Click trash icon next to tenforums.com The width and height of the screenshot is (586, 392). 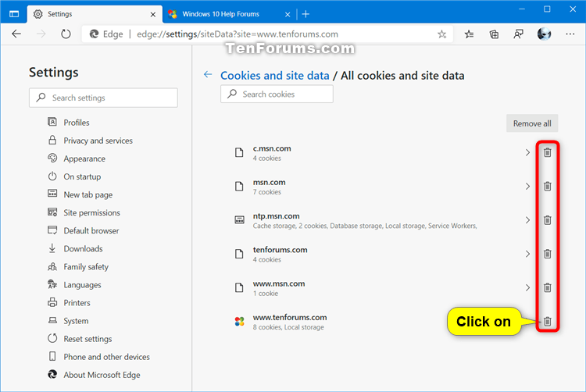tap(547, 254)
